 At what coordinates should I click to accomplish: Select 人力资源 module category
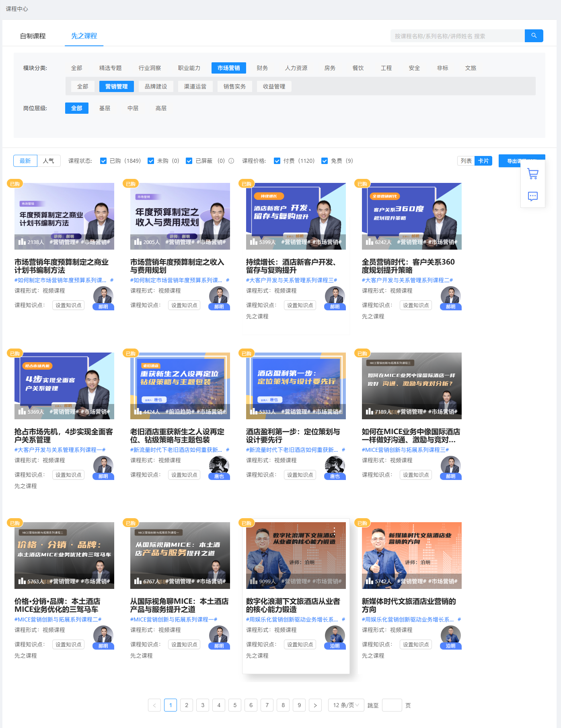coord(296,68)
